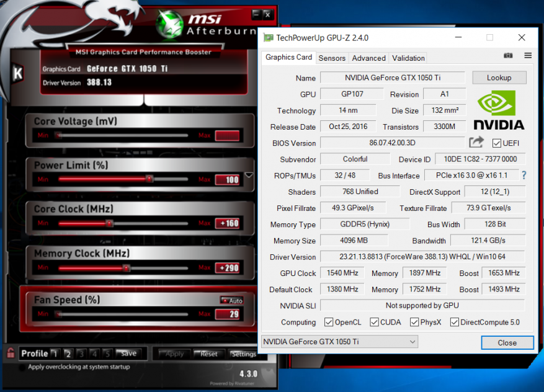The image size is (544, 392).
Task: Click the empty Core Voltage value box
Action: [x=227, y=136]
